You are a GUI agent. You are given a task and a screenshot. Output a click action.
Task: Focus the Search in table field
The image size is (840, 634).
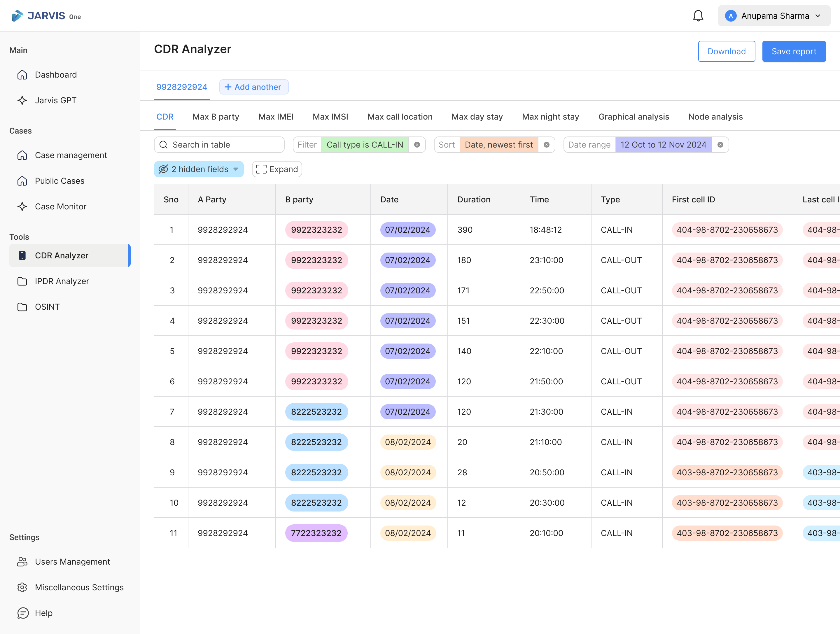click(219, 145)
